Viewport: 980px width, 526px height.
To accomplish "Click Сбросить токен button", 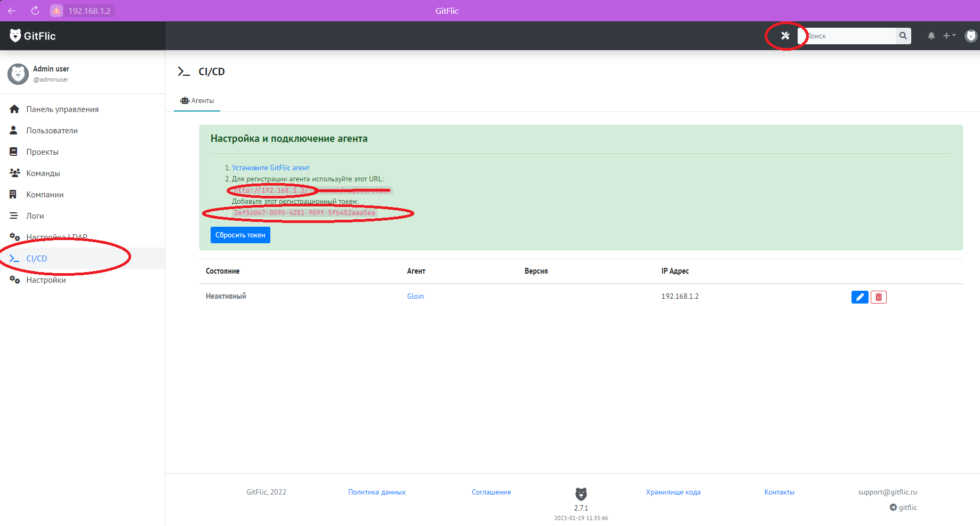I will [240, 235].
